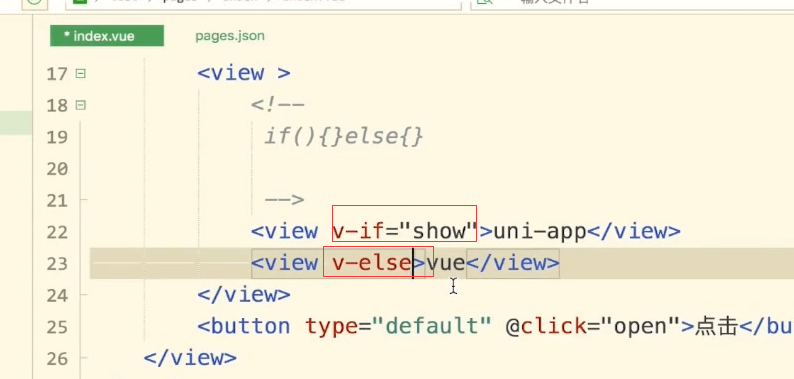794x379 pixels.
Task: Click the opening <view tag on line 17
Action: [231, 73]
